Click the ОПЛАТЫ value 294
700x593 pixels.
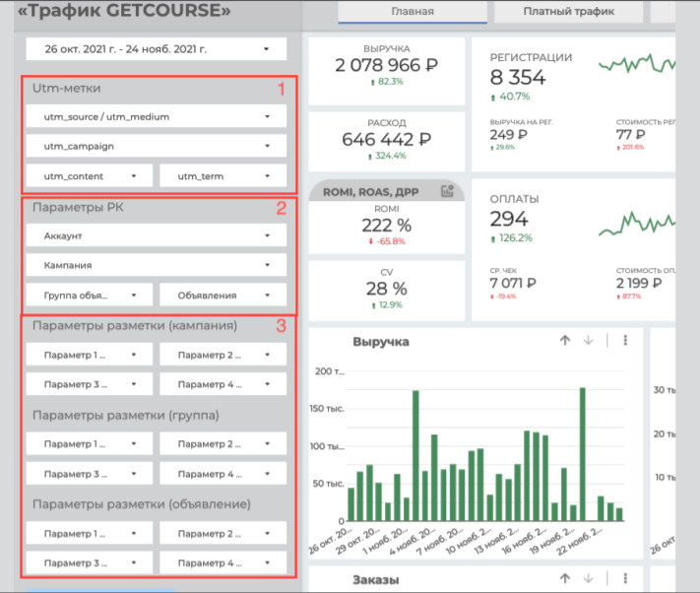click(509, 219)
